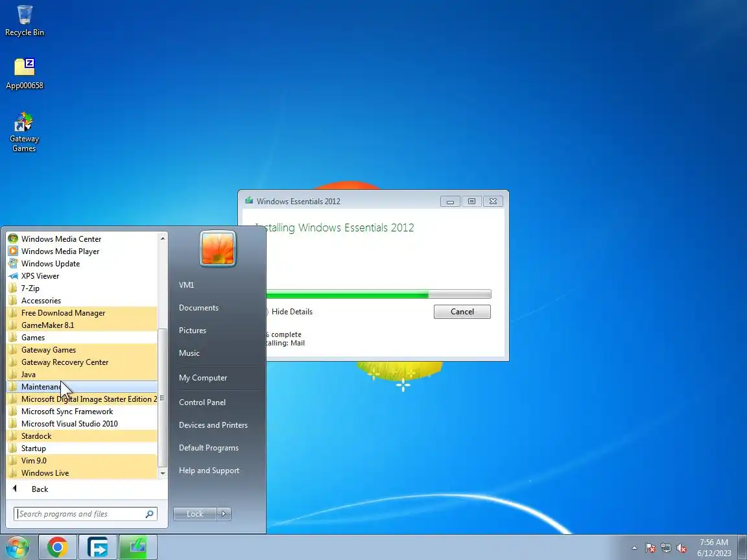Click Hide Details in the installer
Viewport: 747px width, 560px height.
pos(292,312)
